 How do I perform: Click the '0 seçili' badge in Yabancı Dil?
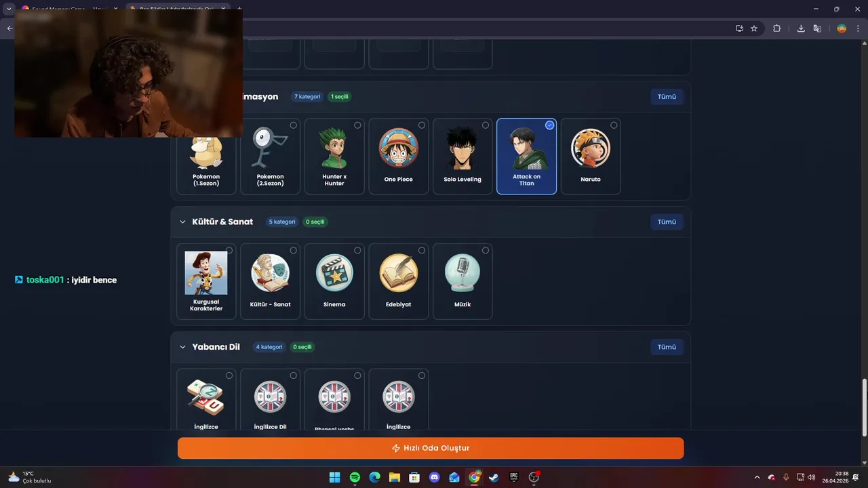[302, 347]
